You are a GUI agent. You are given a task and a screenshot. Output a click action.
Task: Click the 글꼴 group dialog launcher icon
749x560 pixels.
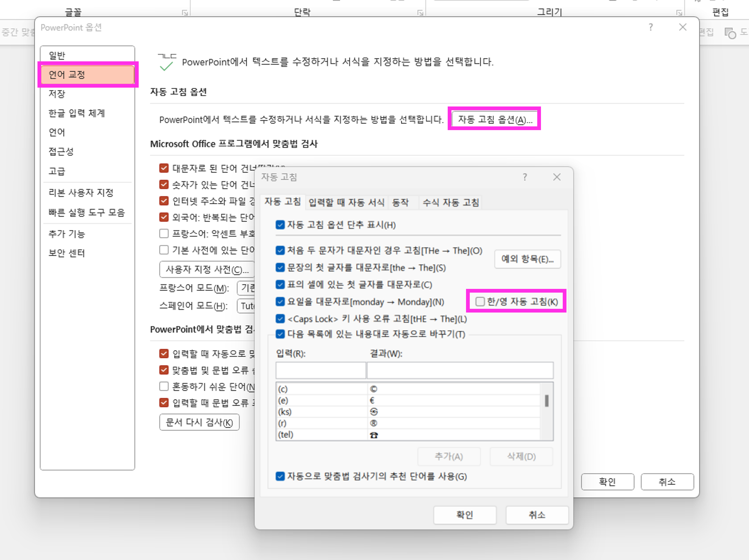click(185, 13)
